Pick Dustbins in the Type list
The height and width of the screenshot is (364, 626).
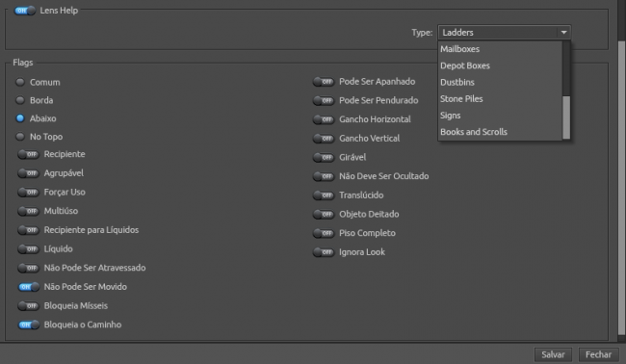(x=500, y=82)
